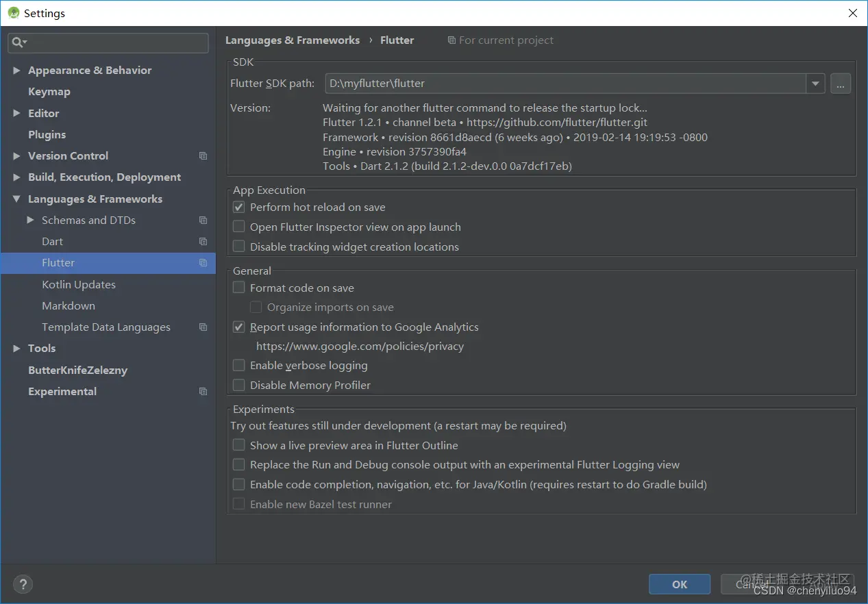868x604 pixels.
Task: Click into the settings search field
Action: [x=108, y=42]
